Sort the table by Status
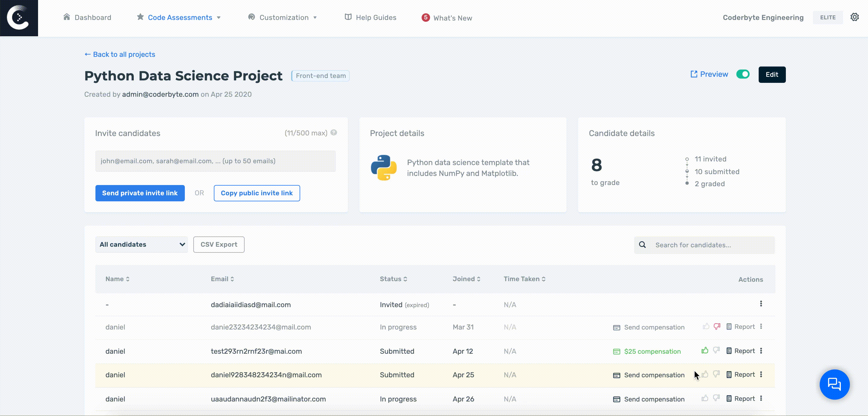The image size is (868, 416). coord(394,279)
